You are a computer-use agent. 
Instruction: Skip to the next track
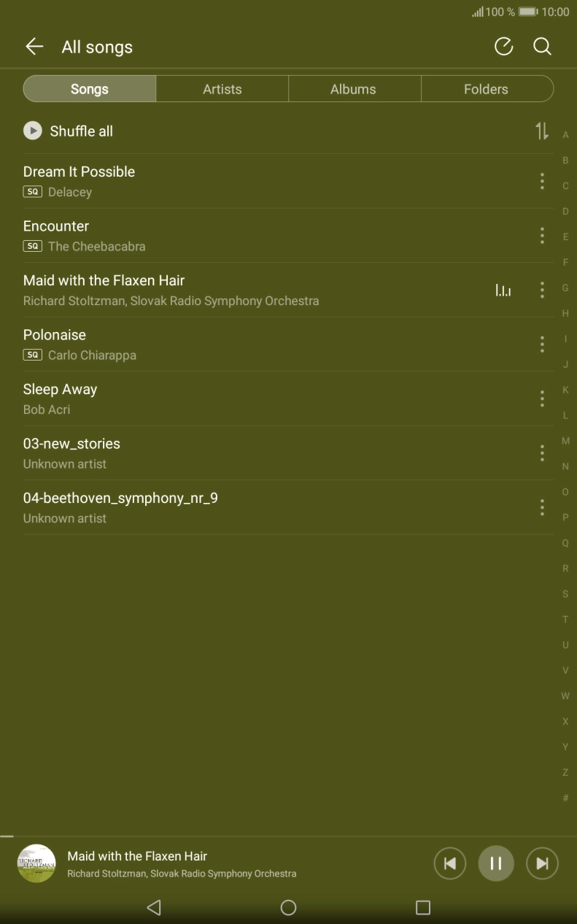542,863
